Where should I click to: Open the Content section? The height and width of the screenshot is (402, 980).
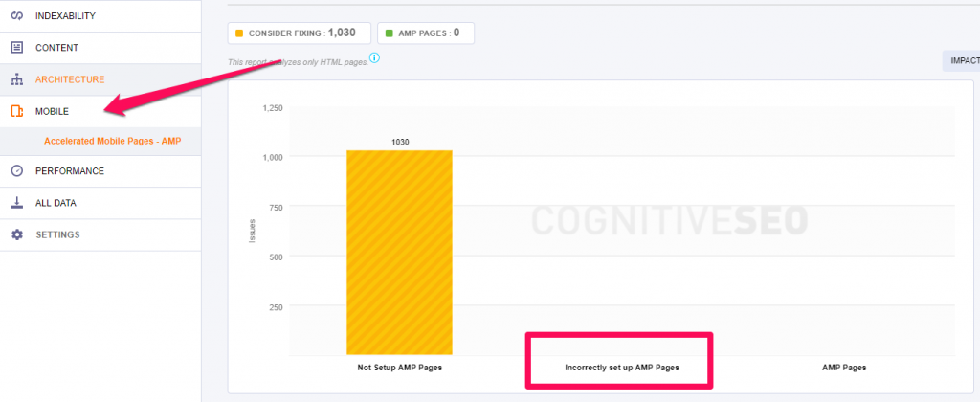pyautogui.click(x=100, y=48)
